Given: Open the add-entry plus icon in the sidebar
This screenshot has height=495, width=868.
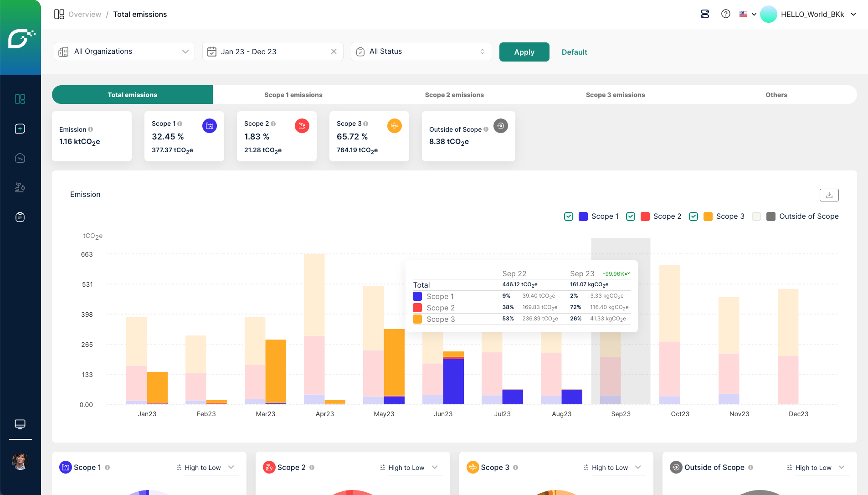Looking at the screenshot, I should click(20, 129).
